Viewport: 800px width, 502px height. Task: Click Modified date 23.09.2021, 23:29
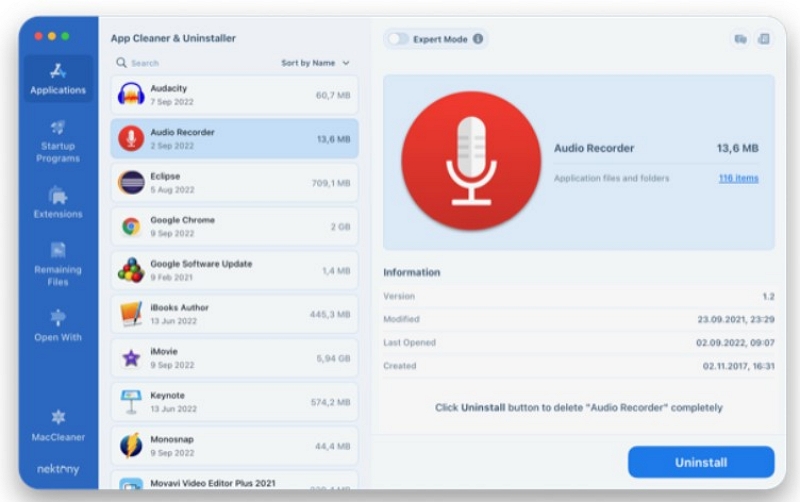point(736,319)
